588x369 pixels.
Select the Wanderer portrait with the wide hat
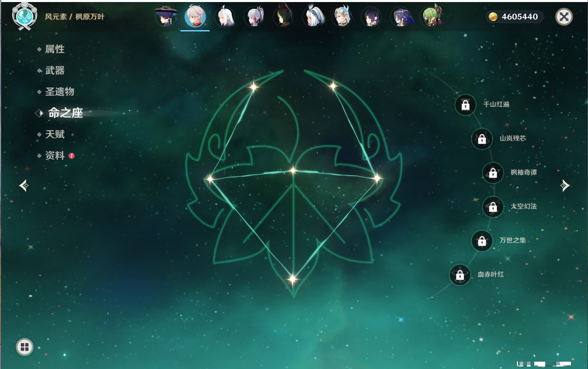(166, 17)
